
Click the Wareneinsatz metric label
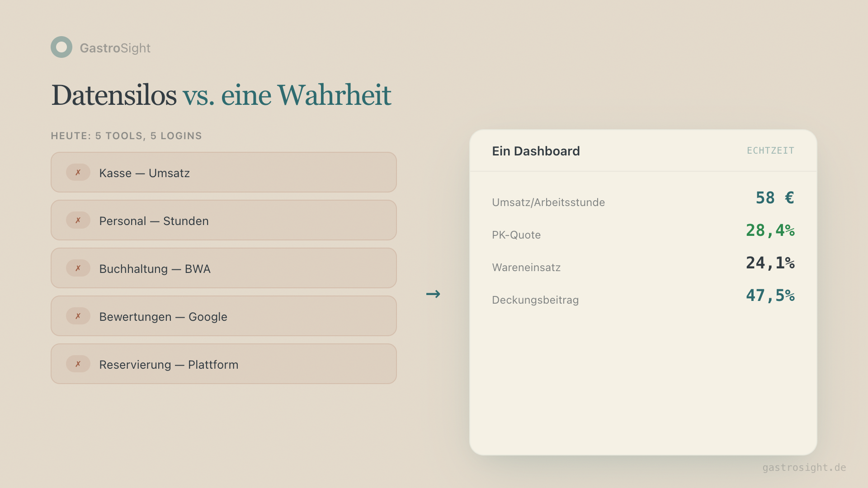tap(526, 267)
